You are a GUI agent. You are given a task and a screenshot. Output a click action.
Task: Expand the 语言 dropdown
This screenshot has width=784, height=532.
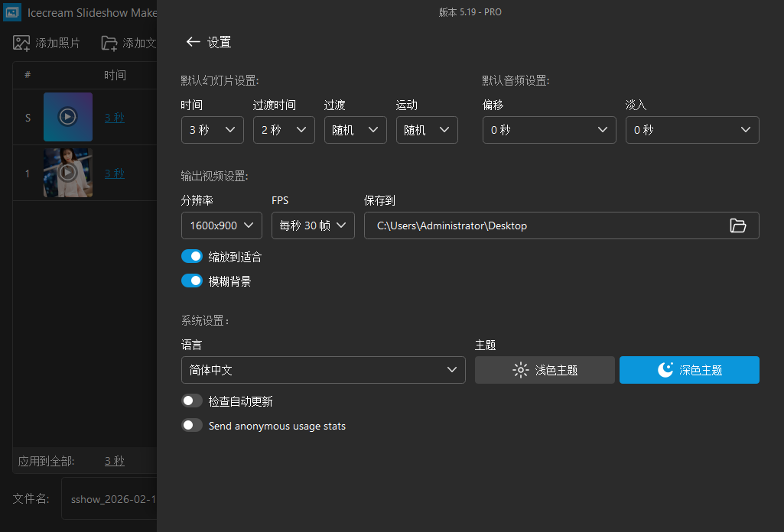(323, 369)
